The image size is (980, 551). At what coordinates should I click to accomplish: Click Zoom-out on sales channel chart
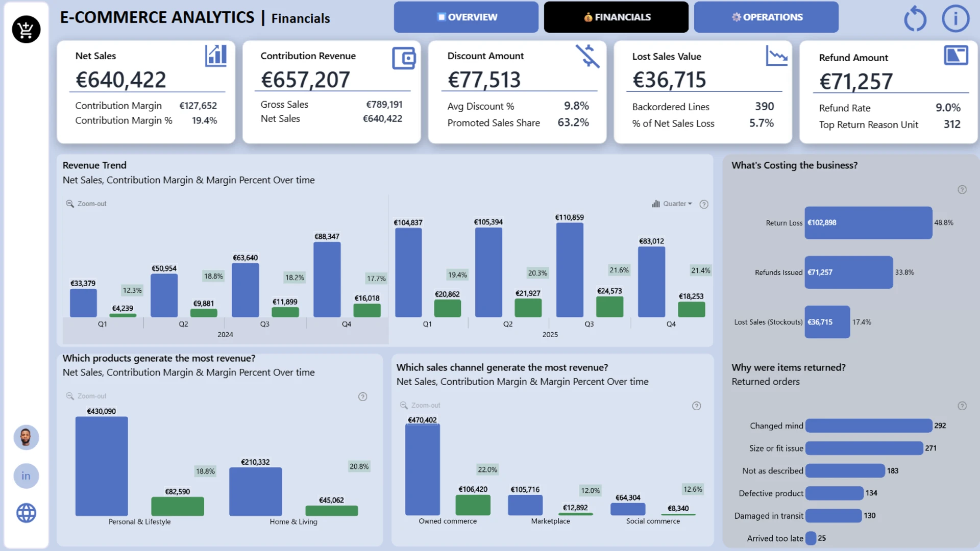click(420, 405)
